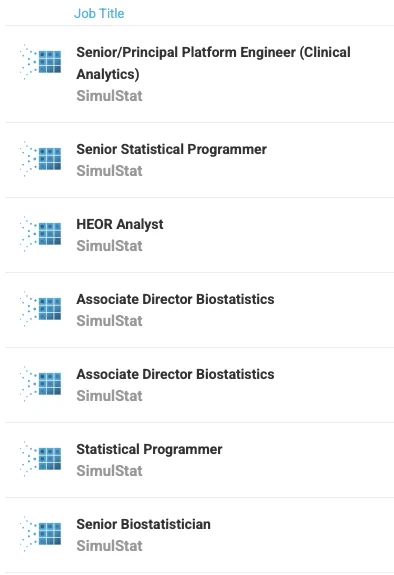Click SimulStat name under Senior/Principal Platform Engineer
This screenshot has width=394, height=575.
[x=109, y=96]
